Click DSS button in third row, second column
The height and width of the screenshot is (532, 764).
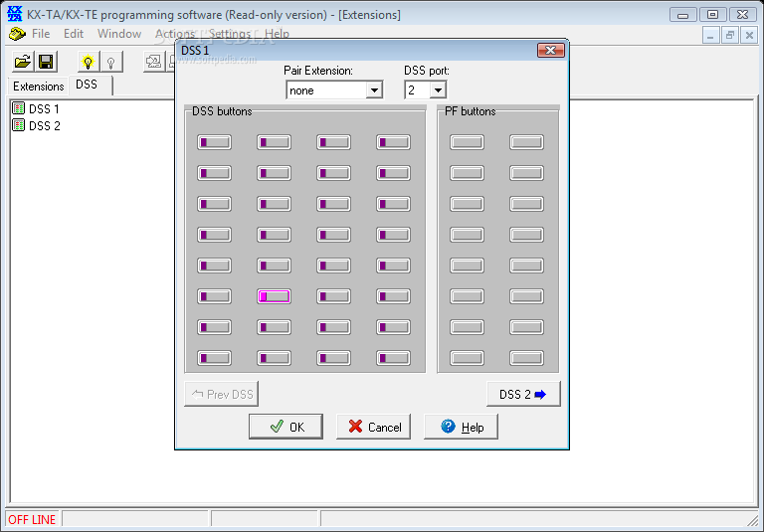[274, 204]
